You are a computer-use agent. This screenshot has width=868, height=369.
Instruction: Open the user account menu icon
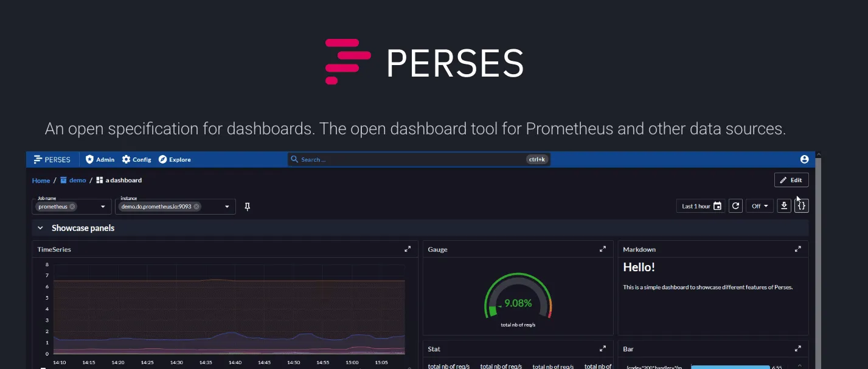(x=805, y=159)
